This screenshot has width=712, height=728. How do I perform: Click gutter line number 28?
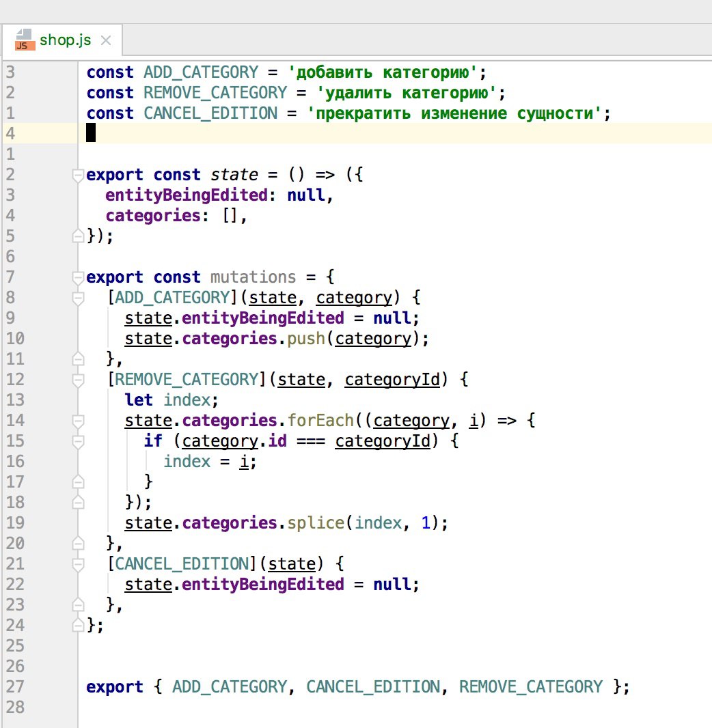tap(15, 708)
